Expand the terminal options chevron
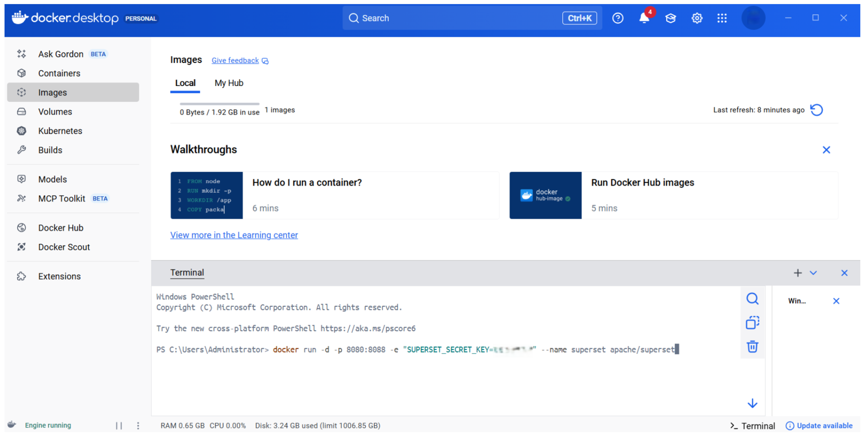Screen dimensions: 868x438 click(813, 273)
